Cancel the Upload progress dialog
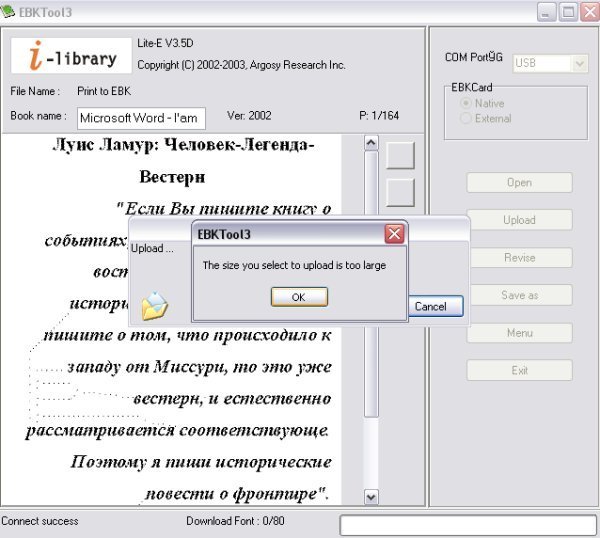This screenshot has width=600, height=538. pyautogui.click(x=435, y=306)
